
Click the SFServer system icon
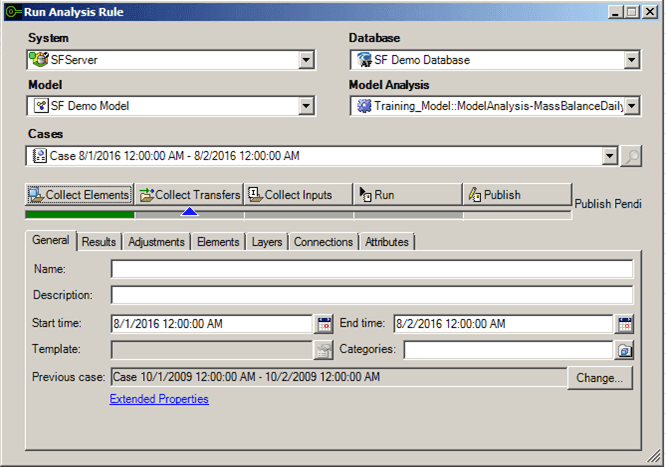[39, 59]
